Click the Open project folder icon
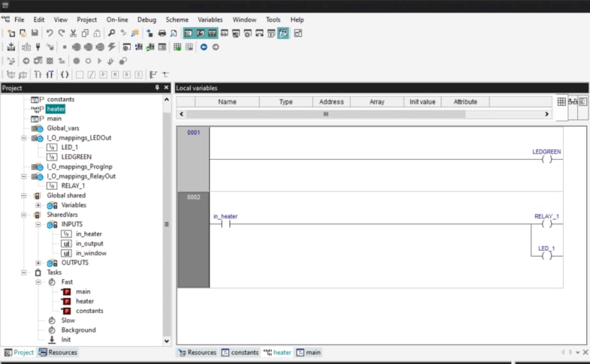590x364 pixels. (23, 33)
